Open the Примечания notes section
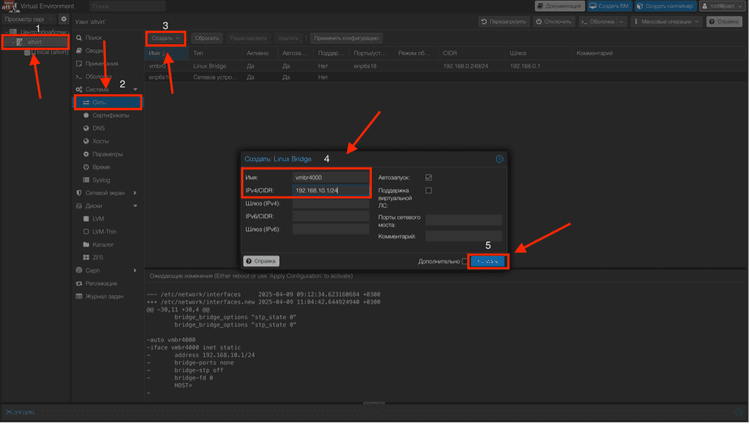750x424 pixels. [101, 63]
